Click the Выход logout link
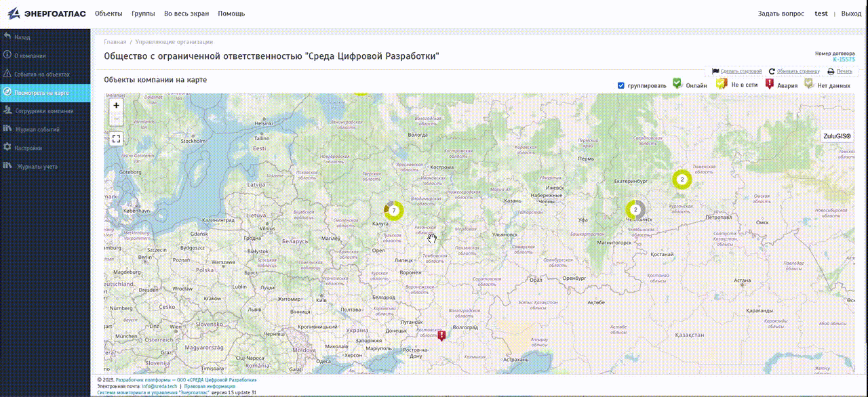This screenshot has height=397, width=868. click(x=851, y=14)
